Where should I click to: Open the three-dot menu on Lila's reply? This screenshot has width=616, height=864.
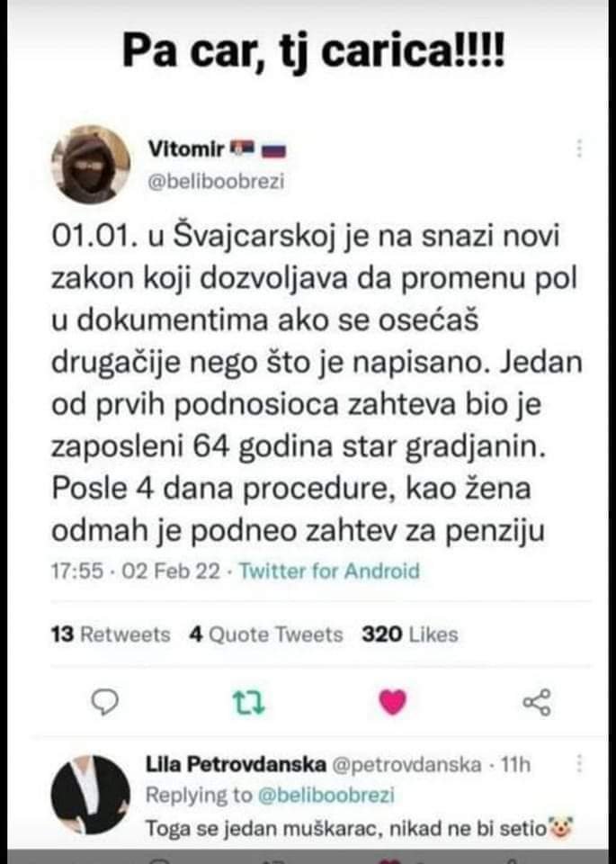pos(579,764)
